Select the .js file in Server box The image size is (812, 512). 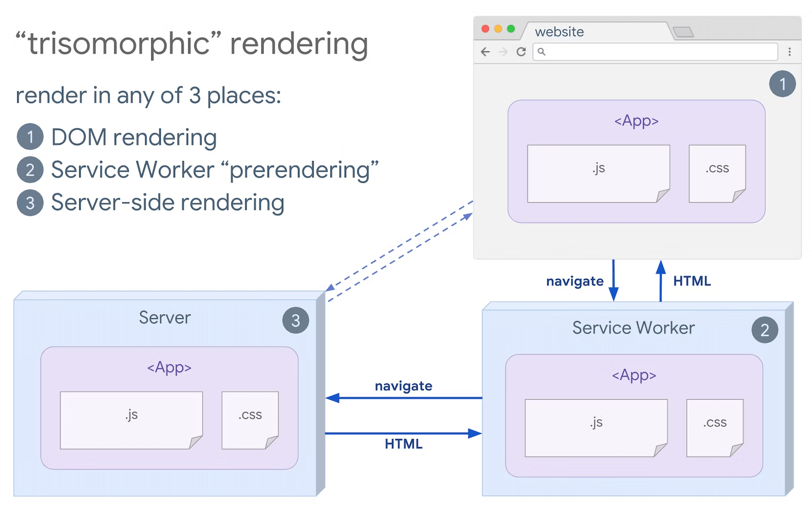[131, 420]
